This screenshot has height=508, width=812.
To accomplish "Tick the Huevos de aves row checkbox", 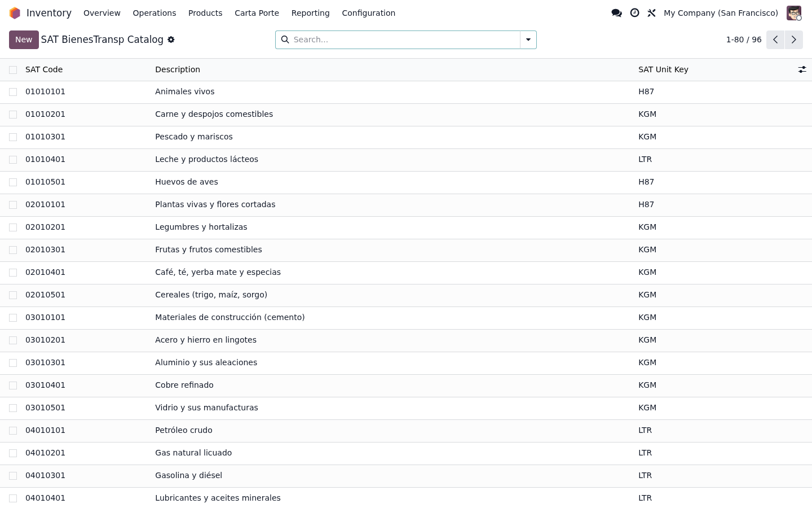I will coord(13,182).
